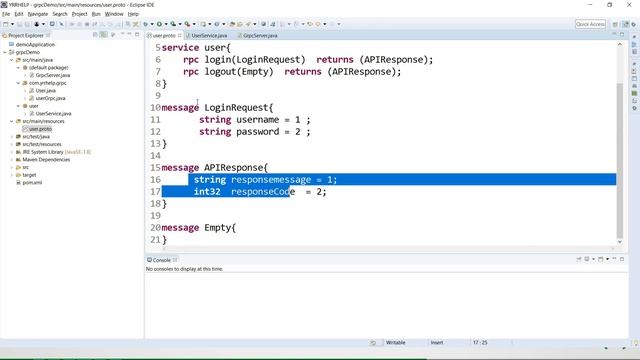Maximize the editor area

(622, 35)
